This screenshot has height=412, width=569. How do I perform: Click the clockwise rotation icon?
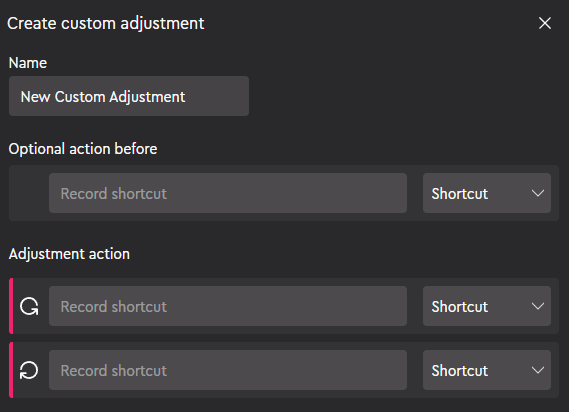pyautogui.click(x=29, y=306)
